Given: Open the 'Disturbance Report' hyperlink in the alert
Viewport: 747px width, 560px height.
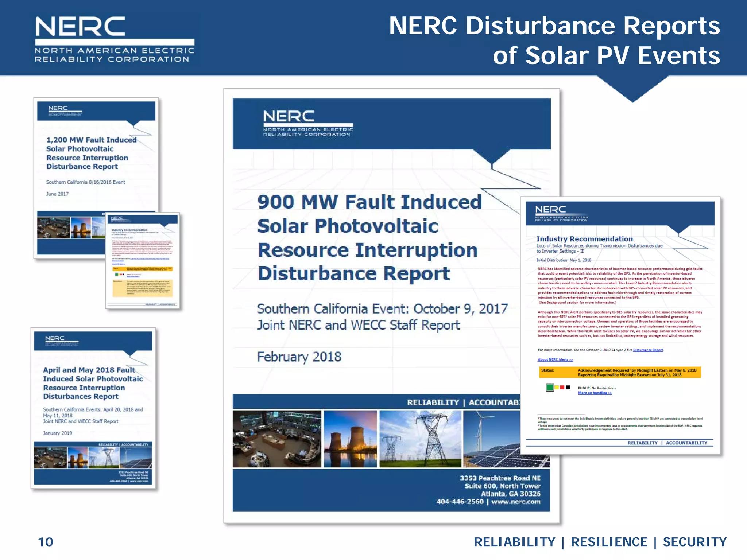Looking at the screenshot, I should click(648, 350).
